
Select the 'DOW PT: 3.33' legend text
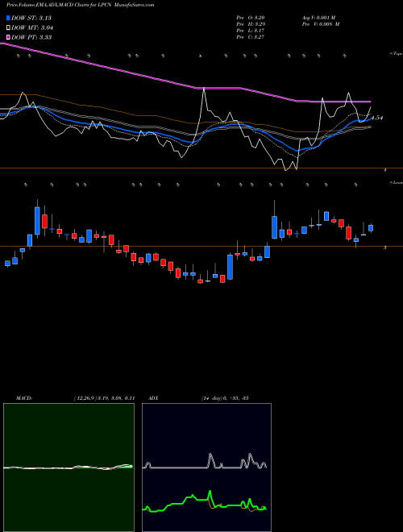click(31, 38)
